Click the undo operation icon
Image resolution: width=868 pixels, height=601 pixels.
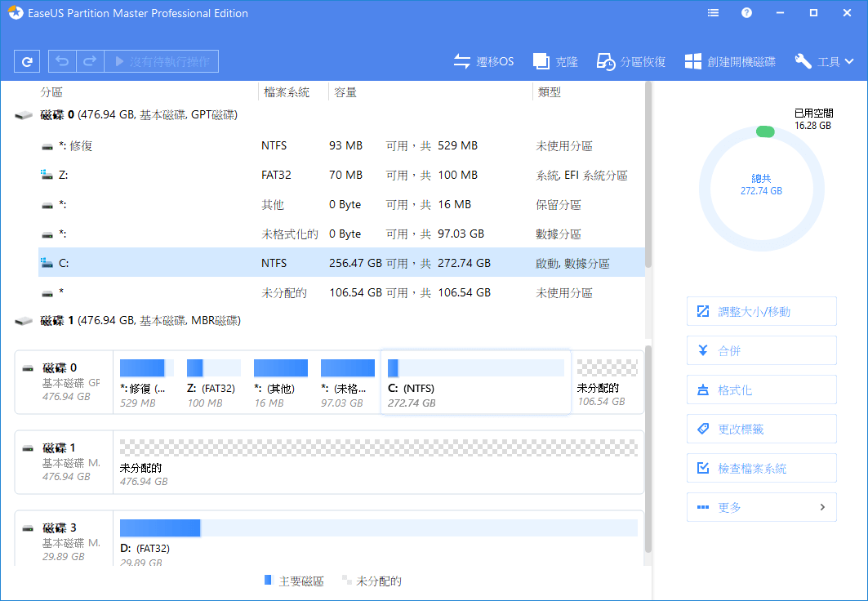point(62,60)
